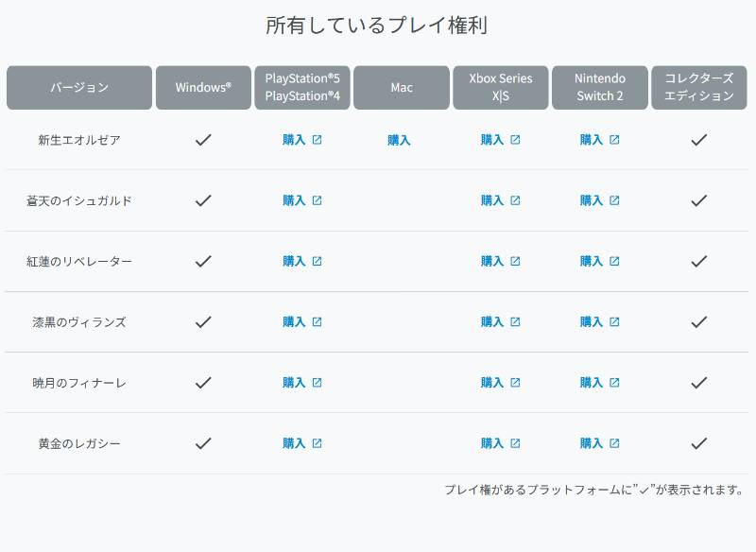
Task: Click Nintendo Switch 2 external-link icon for 紅蓮のリベレーター
Action: click(614, 261)
